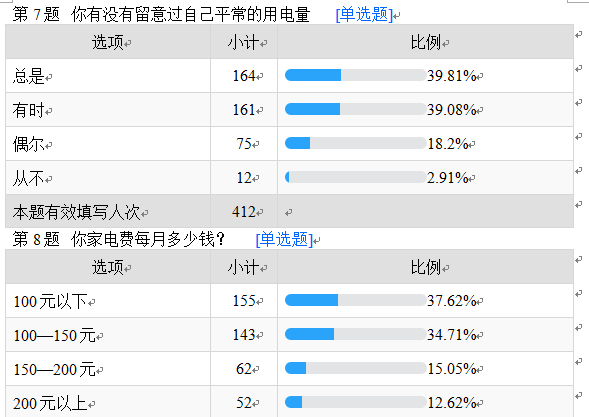Click the 有时 progress bar at 39.08%
589x417 pixels.
coord(355,109)
